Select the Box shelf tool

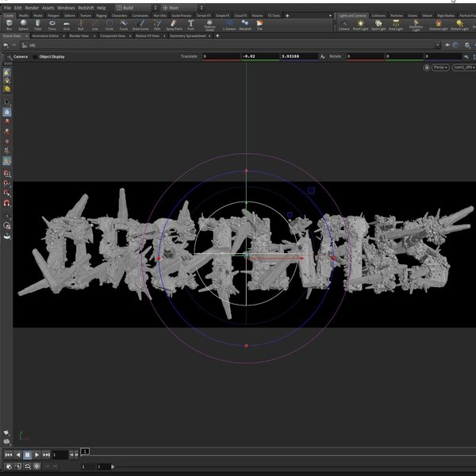pos(9,25)
